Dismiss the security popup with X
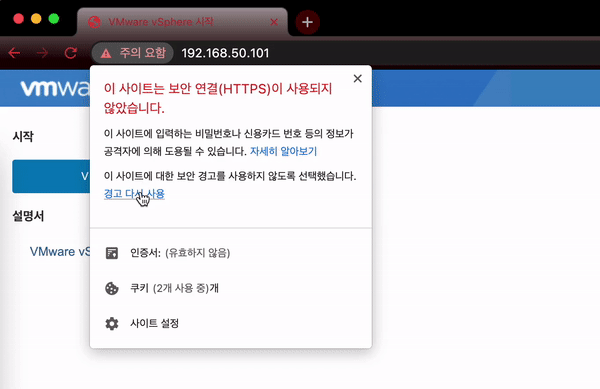Viewport: 600px width, 389px height. 357,78
